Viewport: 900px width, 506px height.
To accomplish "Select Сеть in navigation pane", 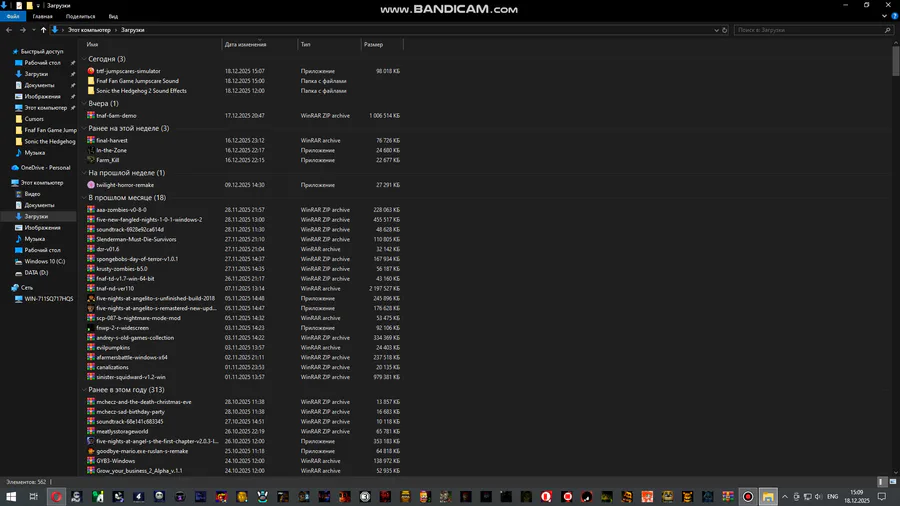I will 27,287.
